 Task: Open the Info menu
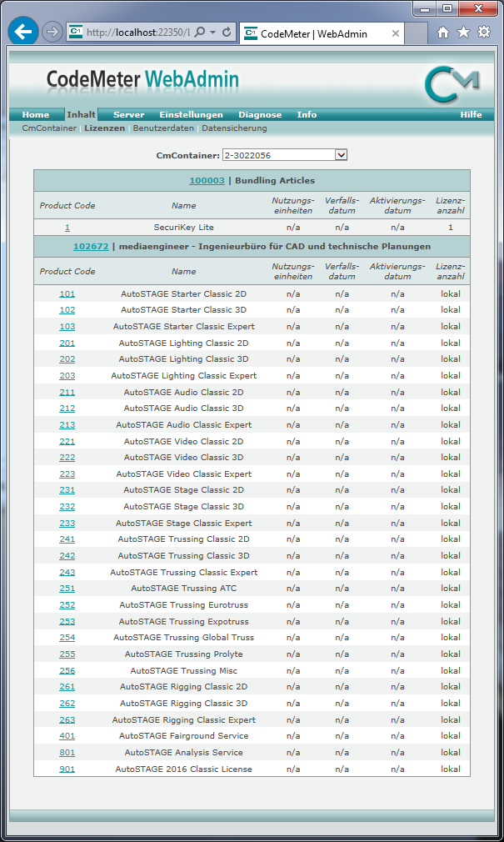307,114
